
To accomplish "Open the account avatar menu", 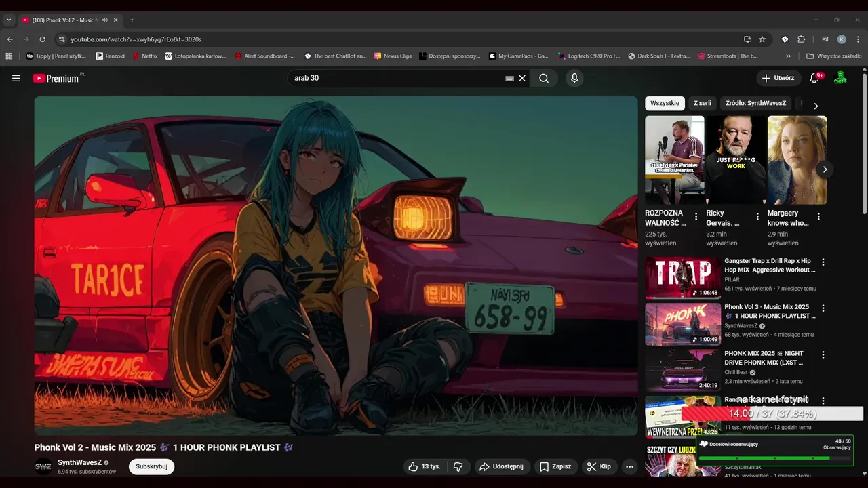I will pyautogui.click(x=840, y=78).
